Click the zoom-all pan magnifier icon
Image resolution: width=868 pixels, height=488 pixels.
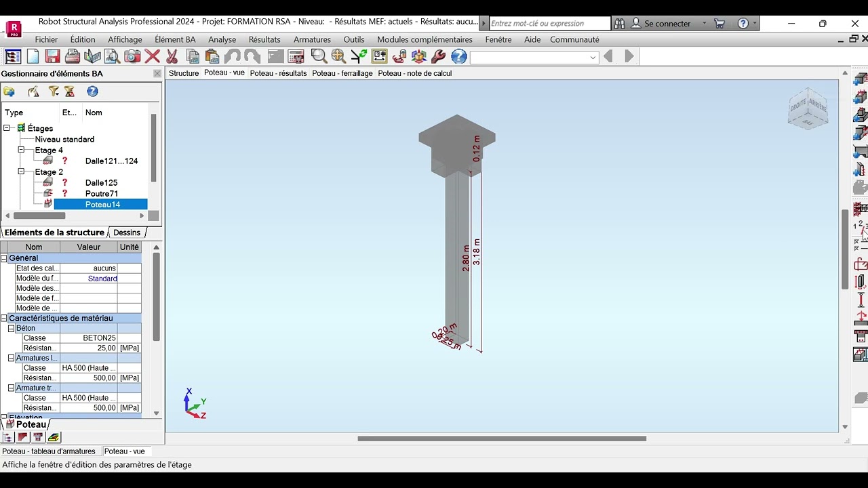pos(338,56)
